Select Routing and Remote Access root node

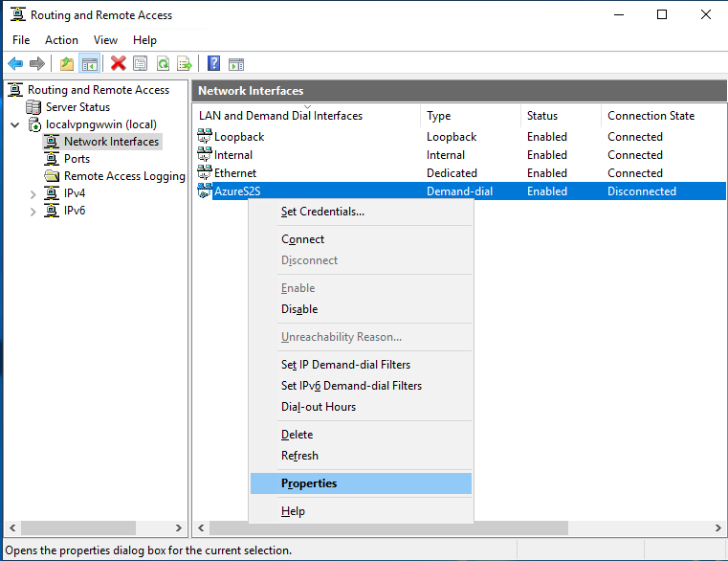pos(99,90)
